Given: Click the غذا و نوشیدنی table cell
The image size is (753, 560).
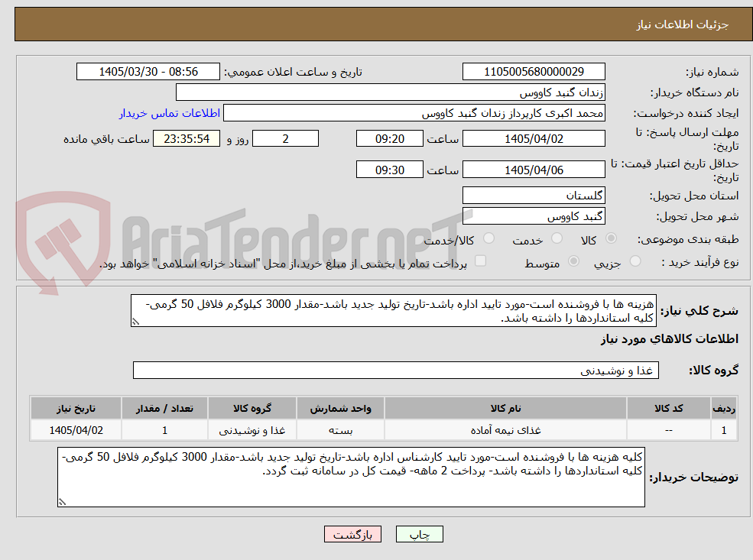Looking at the screenshot, I should [252, 430].
